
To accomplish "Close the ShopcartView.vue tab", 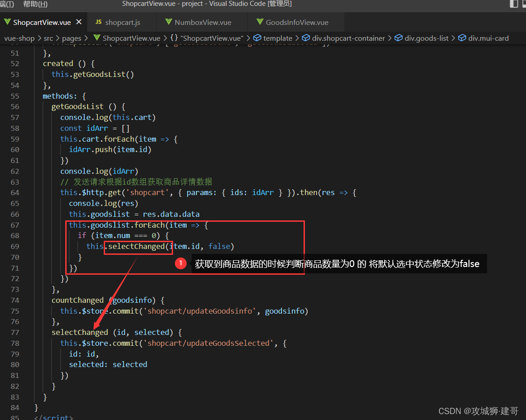I will [x=79, y=22].
